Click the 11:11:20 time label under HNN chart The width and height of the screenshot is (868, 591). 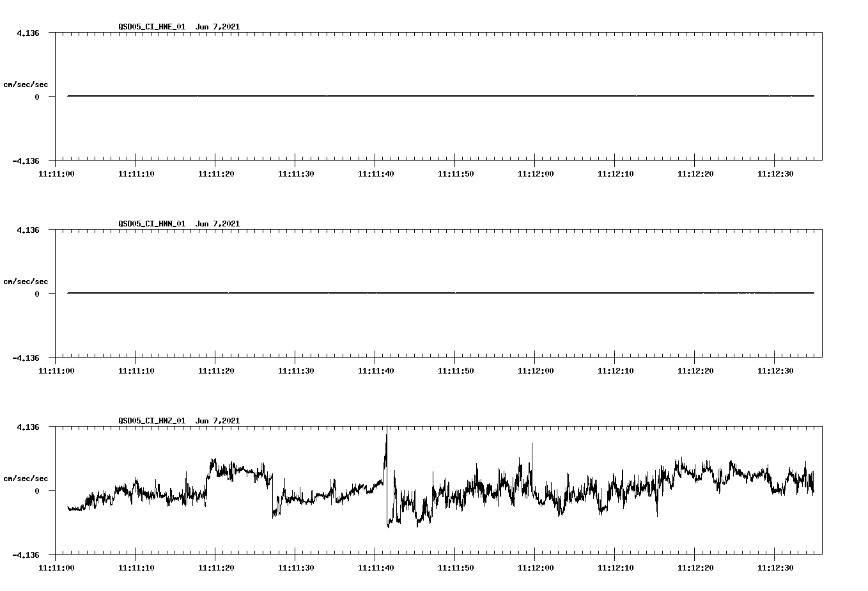pos(216,371)
